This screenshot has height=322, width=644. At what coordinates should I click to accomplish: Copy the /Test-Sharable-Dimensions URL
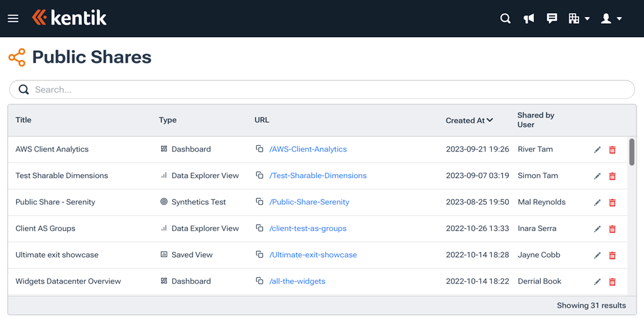point(259,175)
